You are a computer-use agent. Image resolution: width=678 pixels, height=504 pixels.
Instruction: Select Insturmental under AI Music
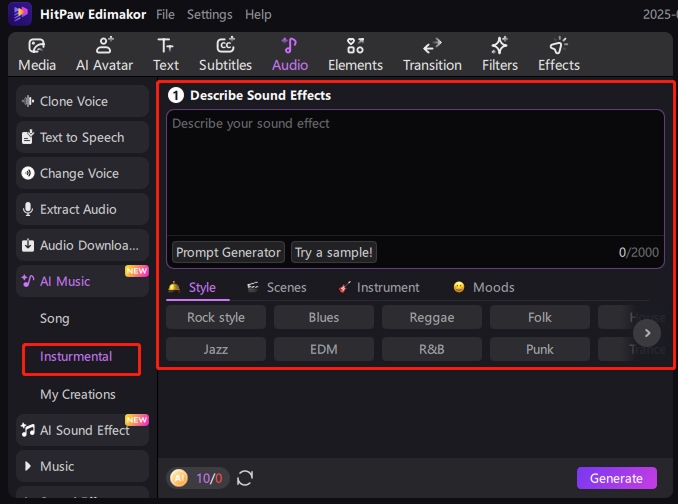(76, 357)
